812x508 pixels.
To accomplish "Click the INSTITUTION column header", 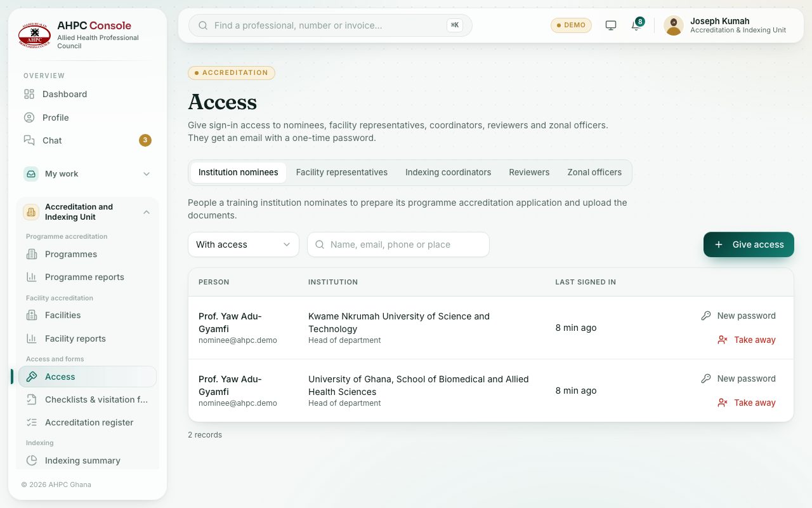I will coord(333,282).
